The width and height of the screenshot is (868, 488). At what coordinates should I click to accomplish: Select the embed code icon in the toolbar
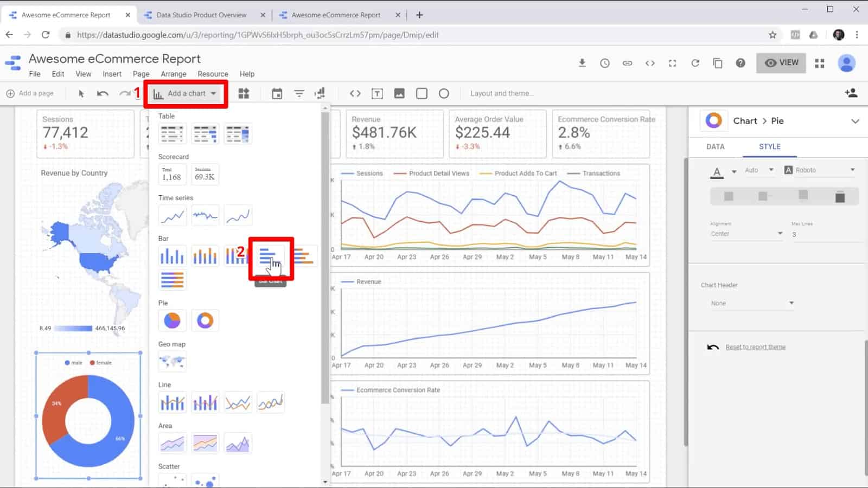[x=355, y=93]
